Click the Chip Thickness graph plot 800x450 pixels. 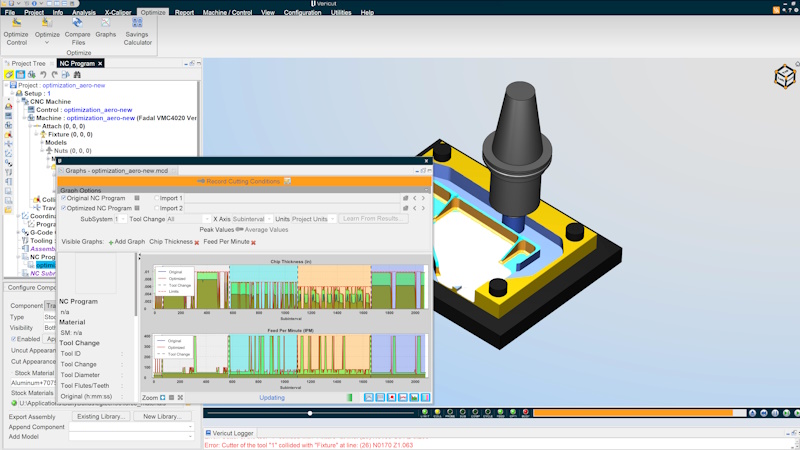290,287
